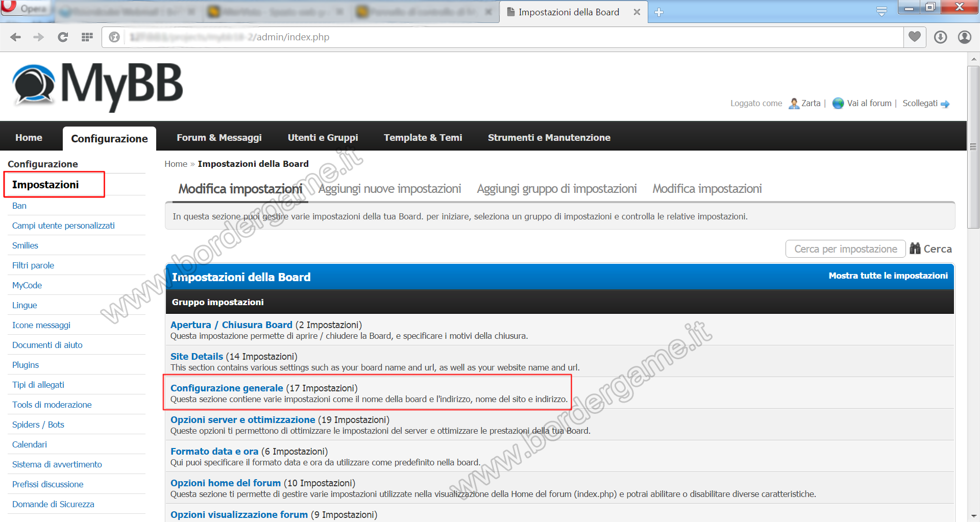Click the blue logout arrow icon

[945, 104]
